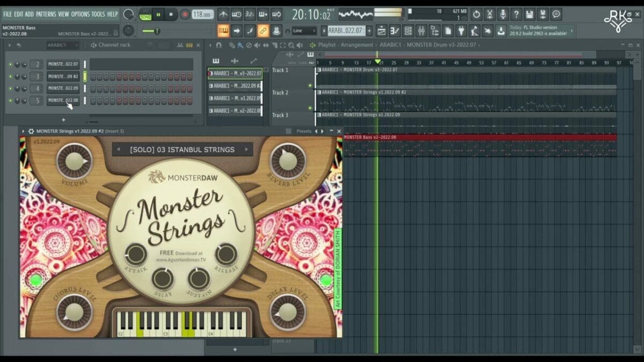This screenshot has height=362, width=644.
Task: Open the mixer toolbar icon
Action: (x=421, y=31)
